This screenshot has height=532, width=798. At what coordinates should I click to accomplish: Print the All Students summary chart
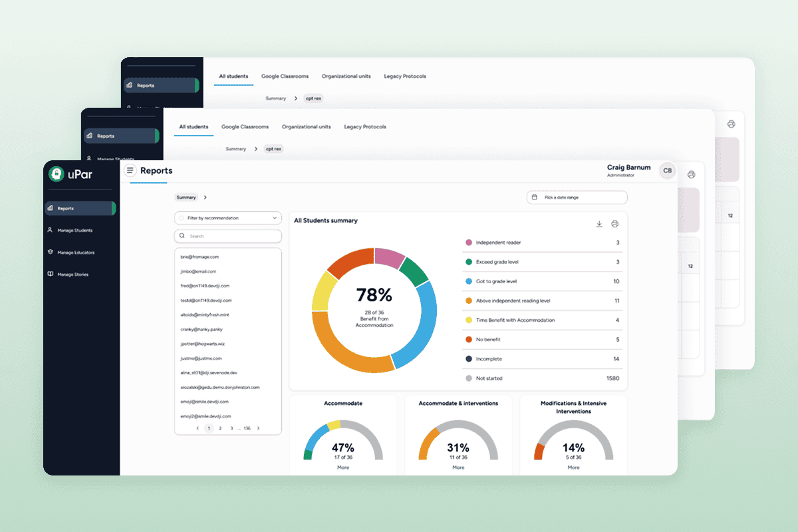tap(615, 224)
